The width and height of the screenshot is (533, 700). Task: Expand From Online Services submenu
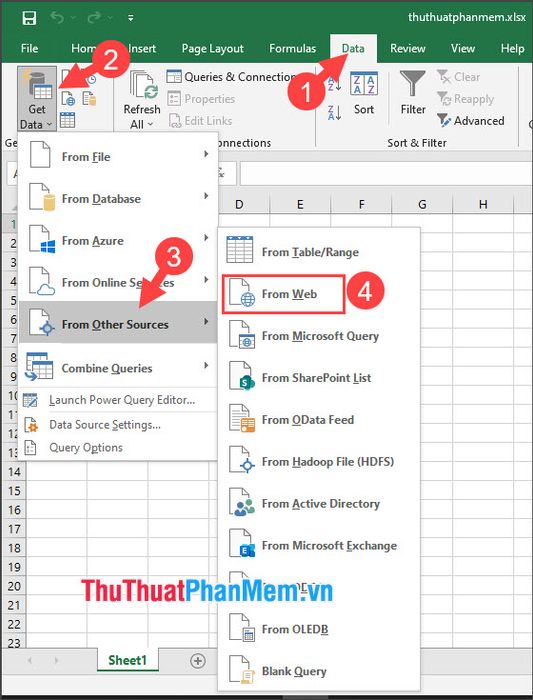click(x=118, y=283)
